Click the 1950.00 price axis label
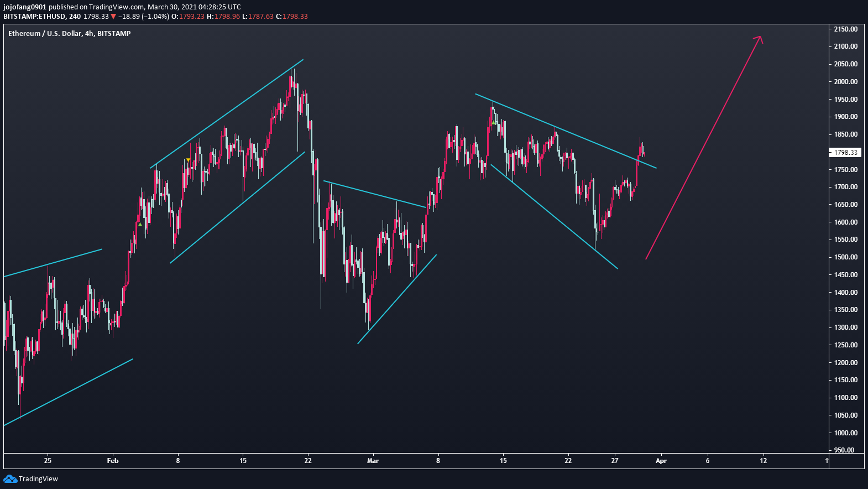868x489 pixels. (x=846, y=100)
